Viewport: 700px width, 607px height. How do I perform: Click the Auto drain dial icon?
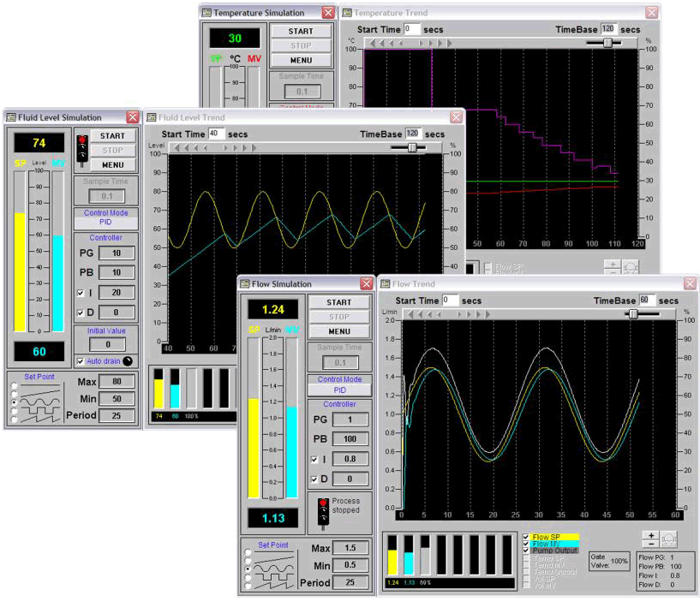click(x=128, y=361)
